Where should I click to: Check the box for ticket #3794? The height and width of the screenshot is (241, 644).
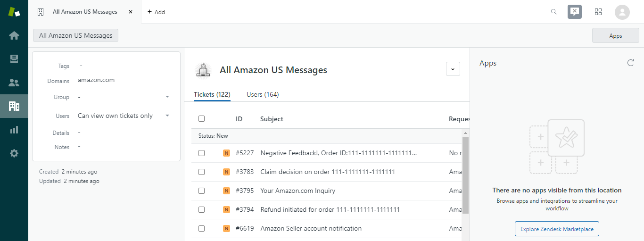[x=202, y=209]
